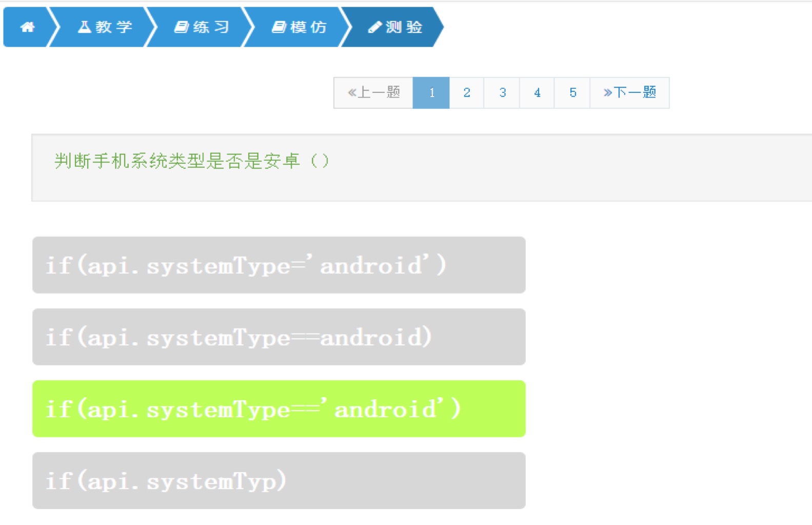The image size is (812, 525).
Task: Open the 模仿 breadcrumb step
Action: tap(300, 27)
